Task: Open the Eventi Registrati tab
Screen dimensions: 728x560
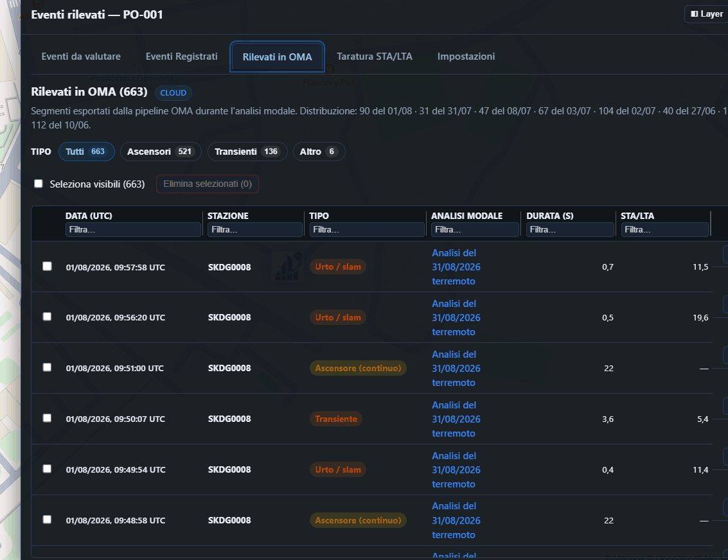Action: 182,57
